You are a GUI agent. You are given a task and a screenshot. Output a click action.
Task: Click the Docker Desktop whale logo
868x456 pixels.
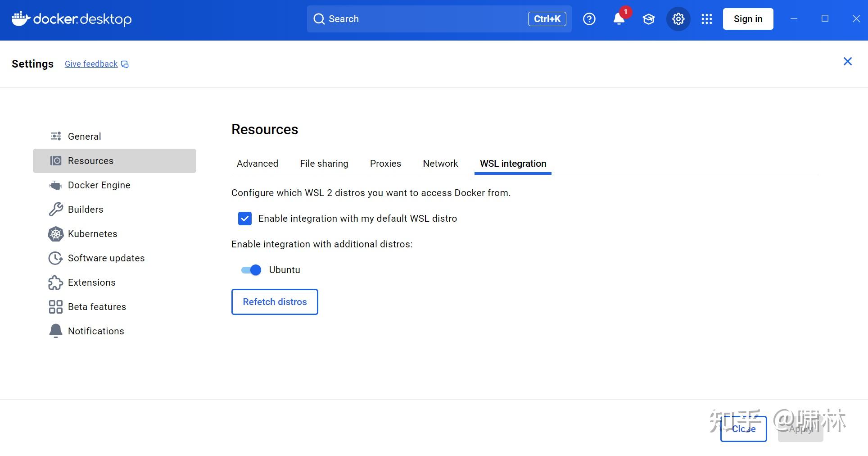[20, 19]
